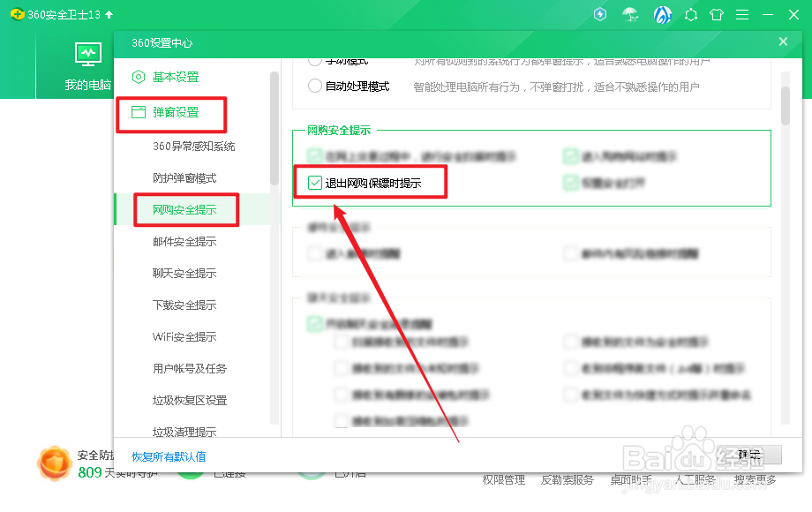Image resolution: width=812 pixels, height=512 pixels.
Task: Open the blue round avatar icon
Action: click(x=662, y=15)
